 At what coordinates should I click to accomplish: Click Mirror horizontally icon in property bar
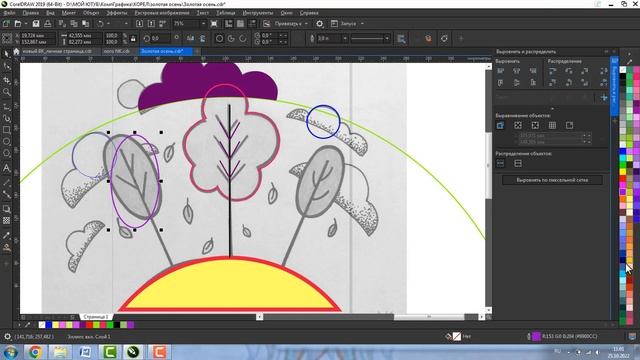point(191,38)
